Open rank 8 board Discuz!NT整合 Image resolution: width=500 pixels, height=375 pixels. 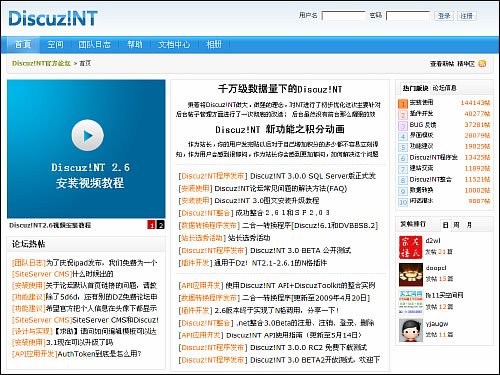pyautogui.click(x=430, y=179)
